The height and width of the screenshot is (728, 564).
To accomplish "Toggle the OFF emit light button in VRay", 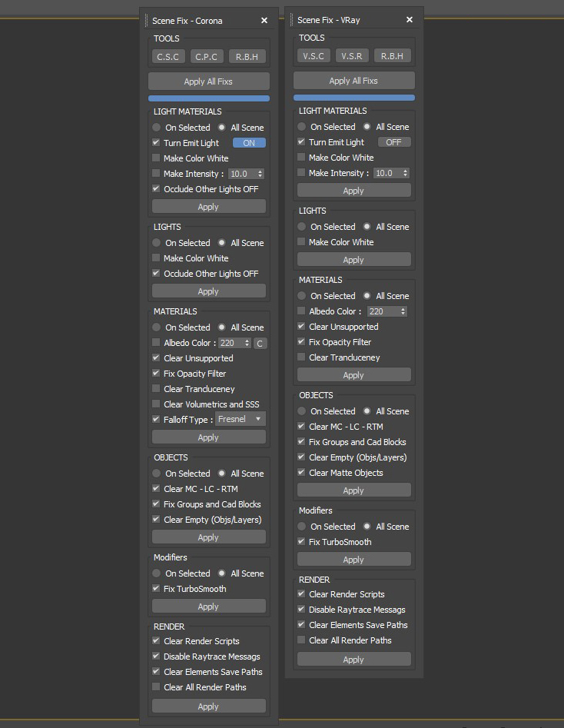I will (x=394, y=142).
